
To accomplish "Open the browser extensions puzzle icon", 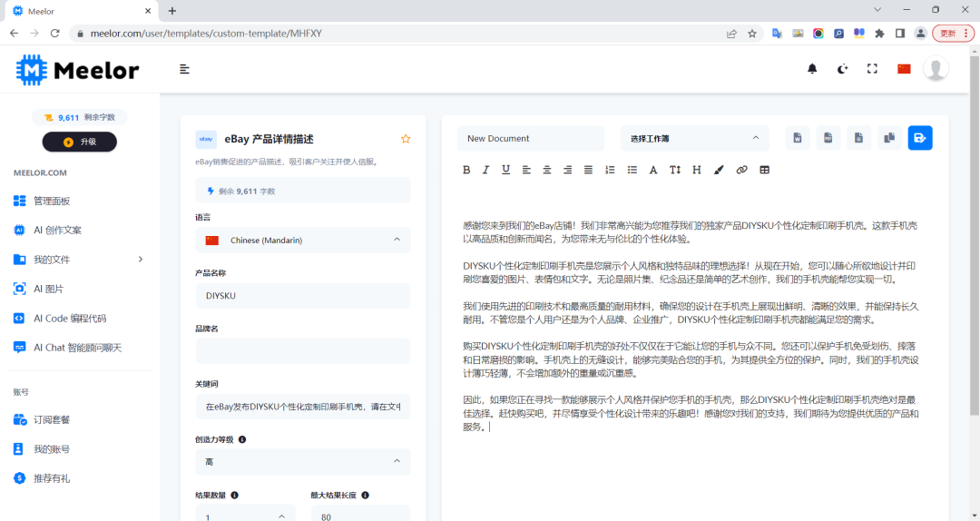I will click(x=879, y=34).
